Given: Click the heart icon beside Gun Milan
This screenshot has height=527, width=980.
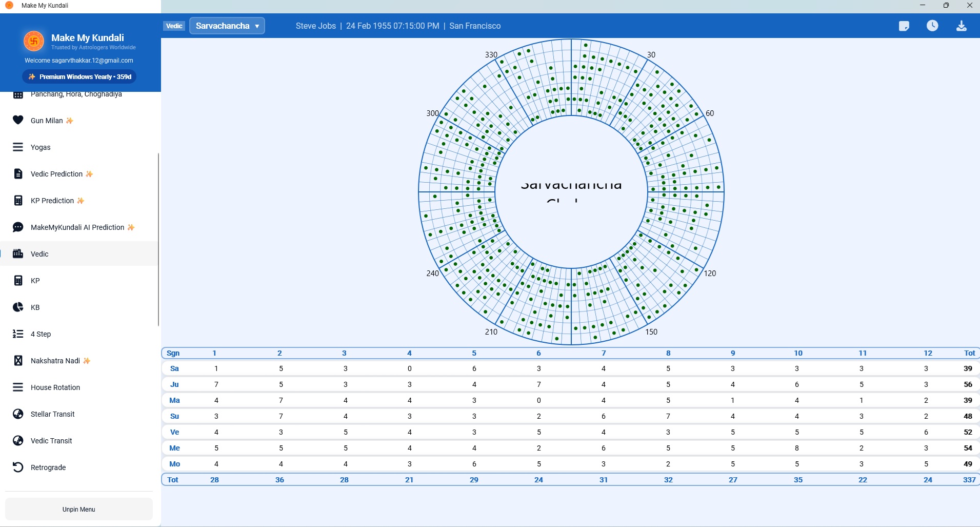Looking at the screenshot, I should tap(18, 120).
